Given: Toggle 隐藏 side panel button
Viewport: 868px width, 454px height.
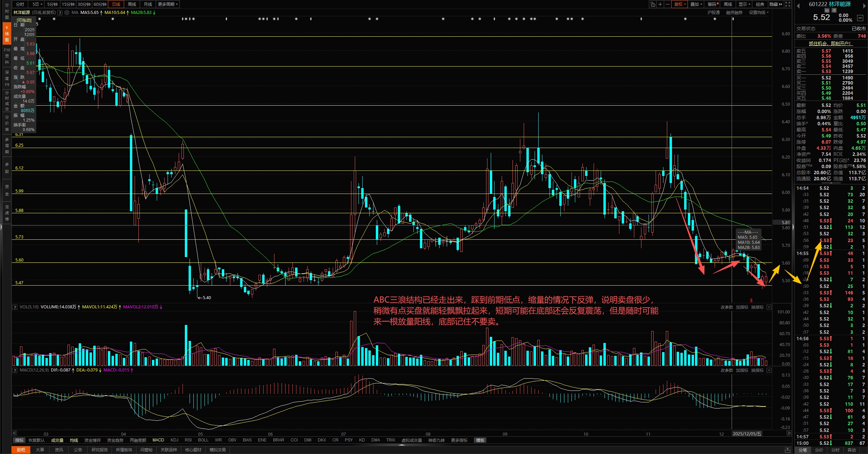Looking at the screenshot, I should pos(775,4).
